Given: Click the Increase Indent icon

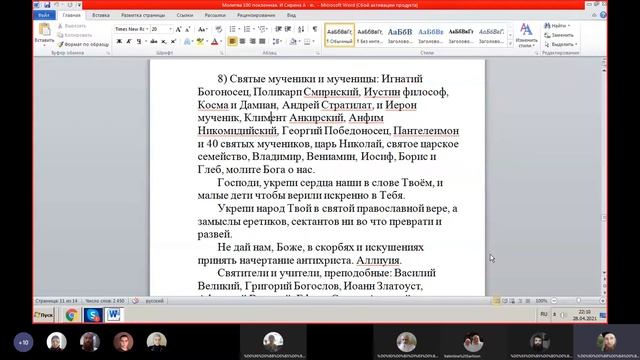Looking at the screenshot, I should click(288, 29).
